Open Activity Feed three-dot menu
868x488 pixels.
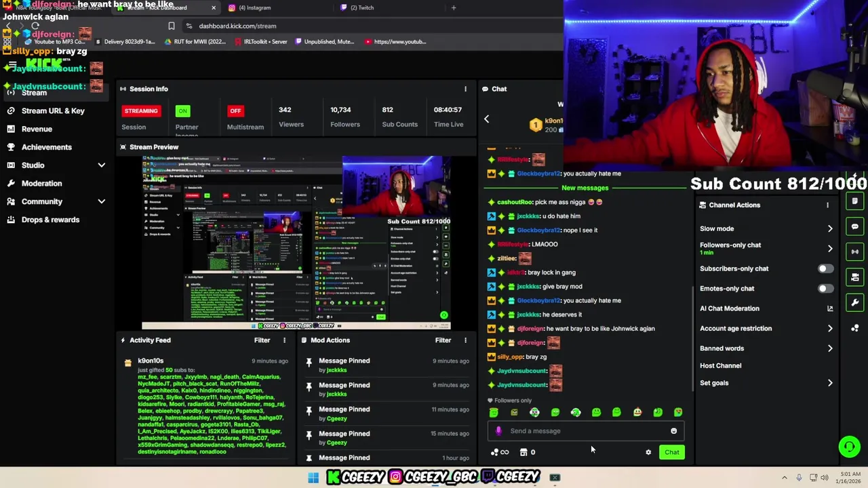pos(284,340)
